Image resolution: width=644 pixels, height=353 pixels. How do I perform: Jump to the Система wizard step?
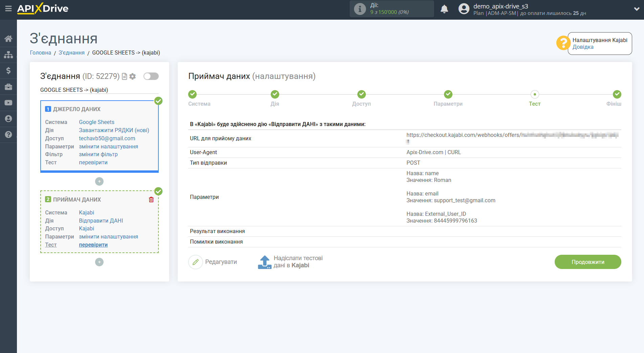[192, 95]
